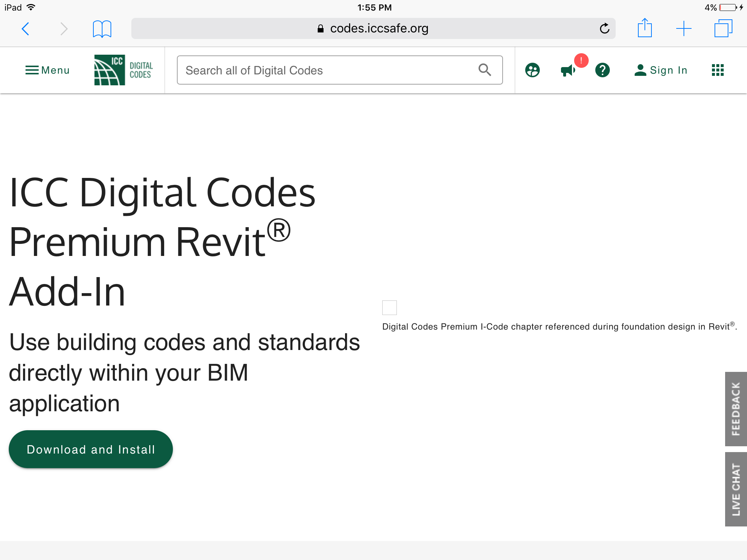Click the broken image placeholder above the caption
This screenshot has height=560, width=747.
point(390,308)
